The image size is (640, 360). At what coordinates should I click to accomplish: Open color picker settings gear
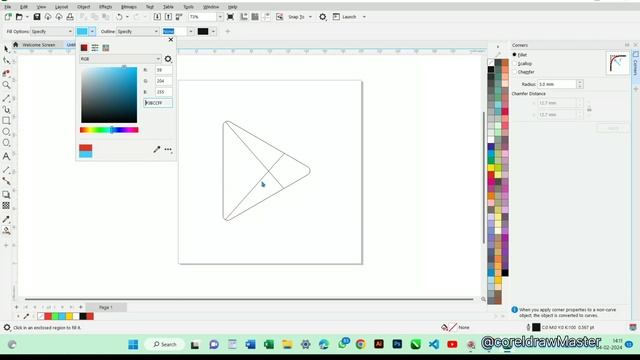[168, 59]
